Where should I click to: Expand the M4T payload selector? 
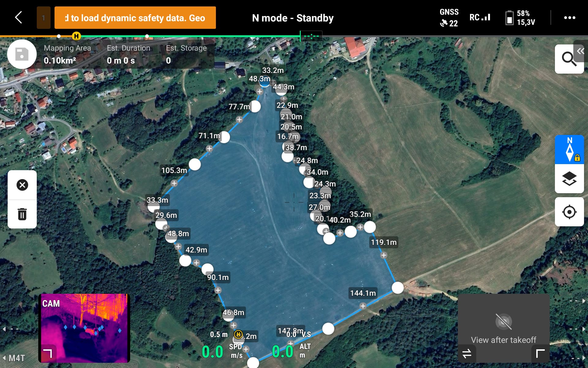point(14,358)
